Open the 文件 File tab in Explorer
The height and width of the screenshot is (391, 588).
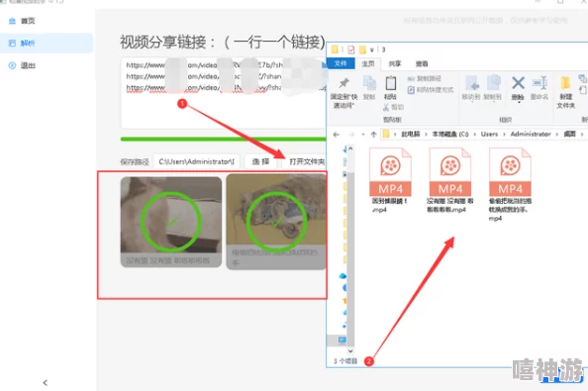341,63
